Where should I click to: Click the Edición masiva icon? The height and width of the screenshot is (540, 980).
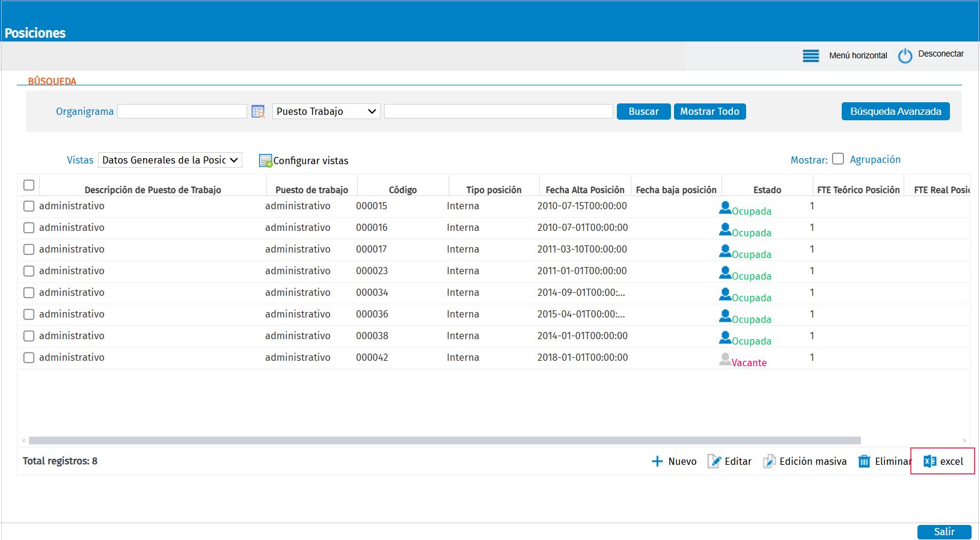[769, 461]
